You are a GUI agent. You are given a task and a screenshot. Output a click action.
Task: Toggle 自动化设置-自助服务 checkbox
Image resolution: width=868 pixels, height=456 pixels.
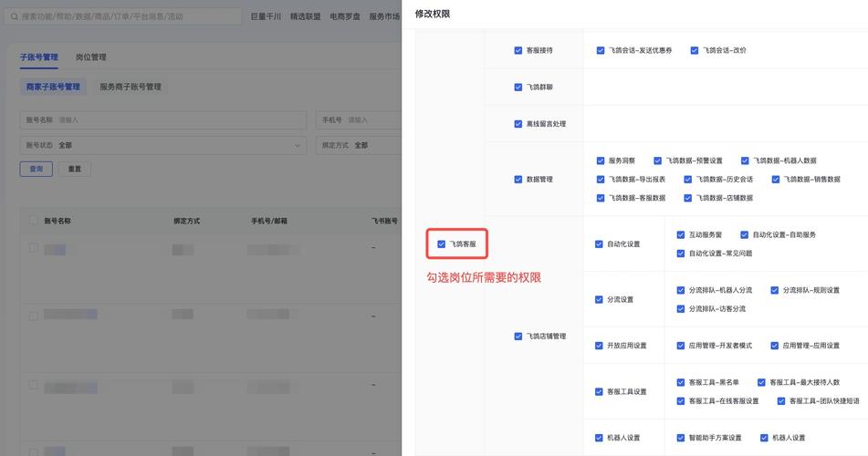pos(745,234)
